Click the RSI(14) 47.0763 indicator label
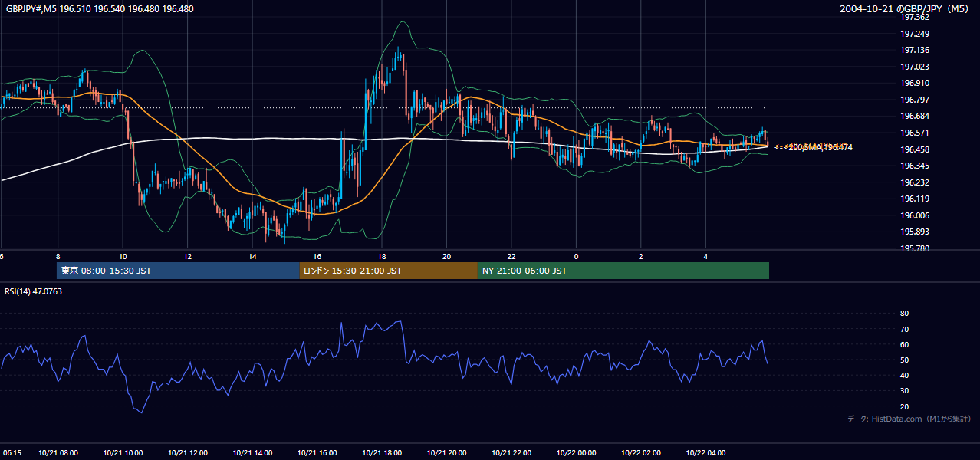The height and width of the screenshot is (460, 980). click(33, 291)
